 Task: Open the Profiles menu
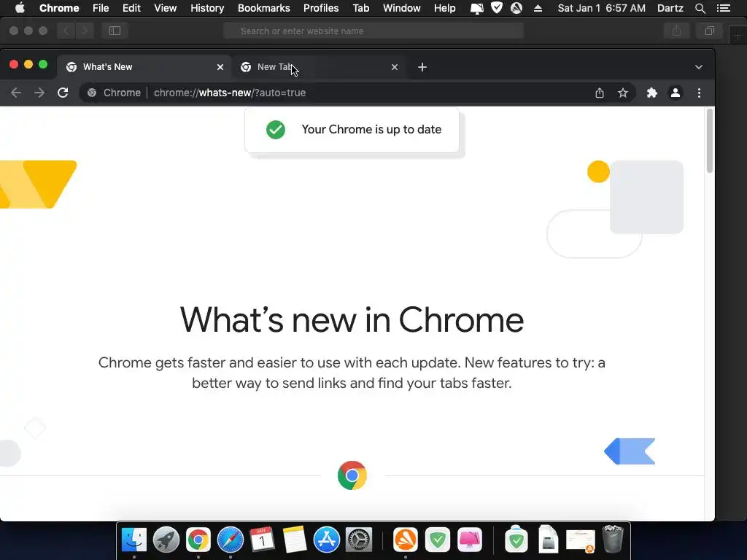[x=321, y=8]
